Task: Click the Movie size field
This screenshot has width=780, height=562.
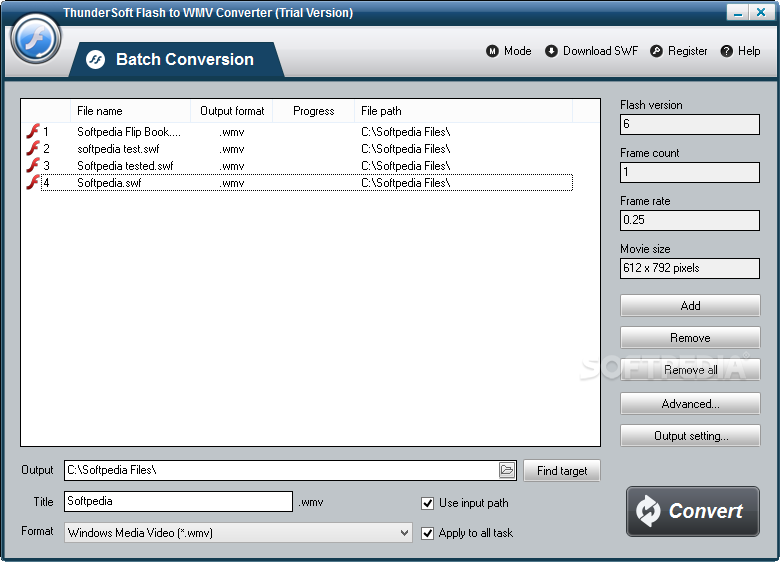Action: pos(689,268)
